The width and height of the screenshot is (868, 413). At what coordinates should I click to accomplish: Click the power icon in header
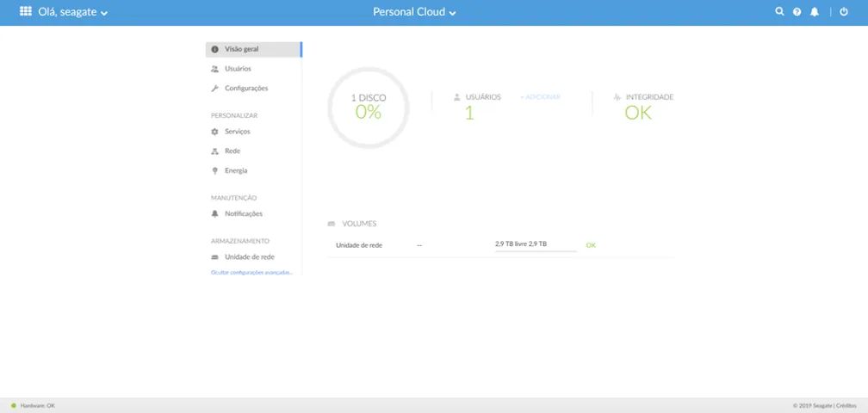[x=844, y=12]
